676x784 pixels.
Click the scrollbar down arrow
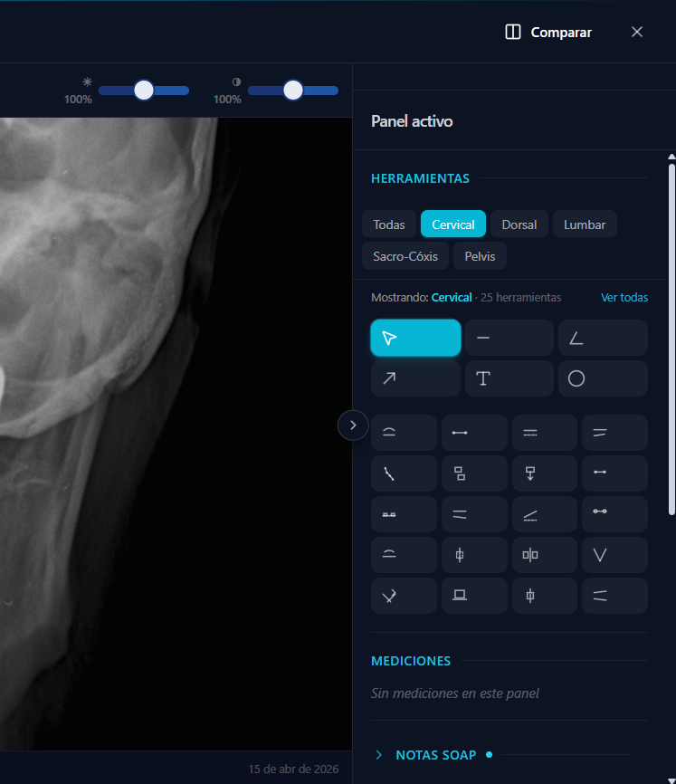672,780
